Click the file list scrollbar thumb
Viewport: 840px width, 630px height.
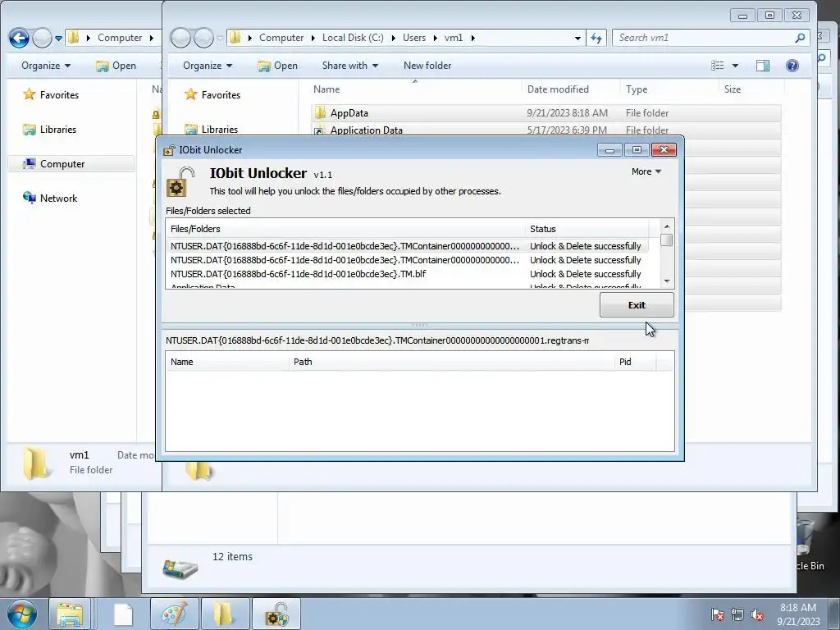666,240
